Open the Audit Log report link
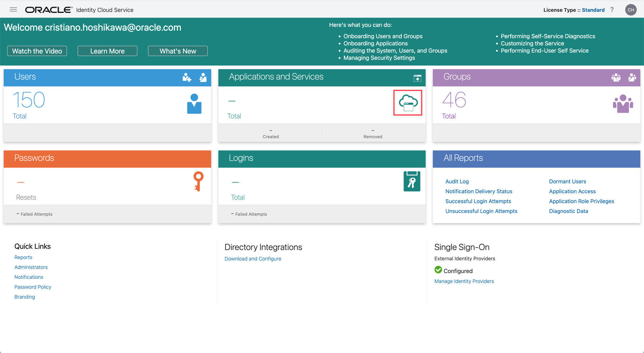This screenshot has width=644, height=353. click(457, 181)
